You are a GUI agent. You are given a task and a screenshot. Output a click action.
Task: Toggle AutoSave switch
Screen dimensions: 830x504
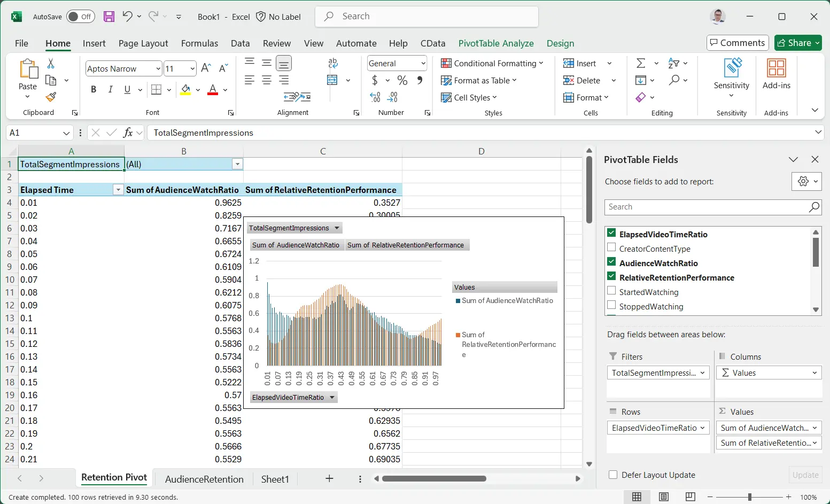coord(81,17)
